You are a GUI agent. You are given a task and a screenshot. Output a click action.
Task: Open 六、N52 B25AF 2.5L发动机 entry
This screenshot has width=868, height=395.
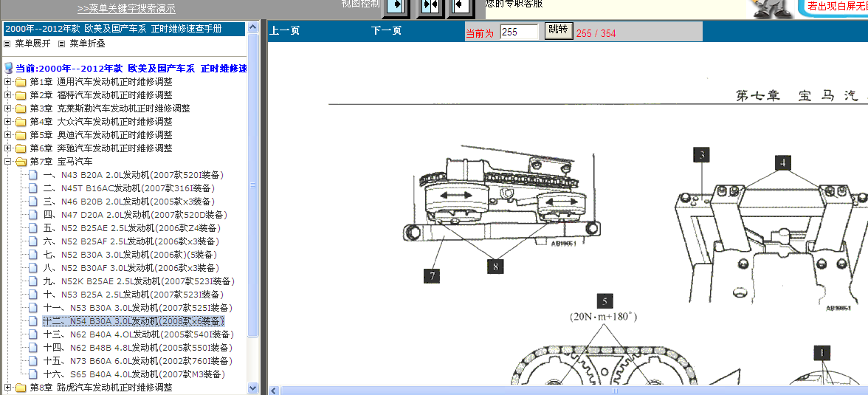[131, 241]
